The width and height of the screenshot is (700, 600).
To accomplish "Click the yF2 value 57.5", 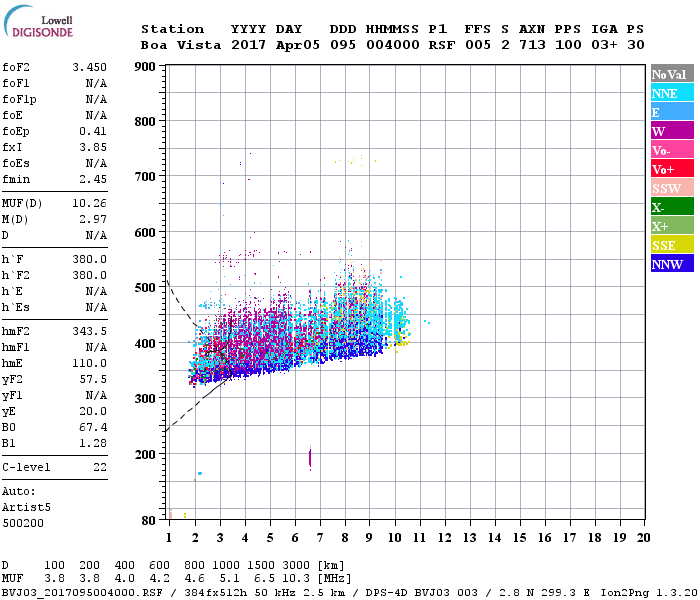I will 93,379.
